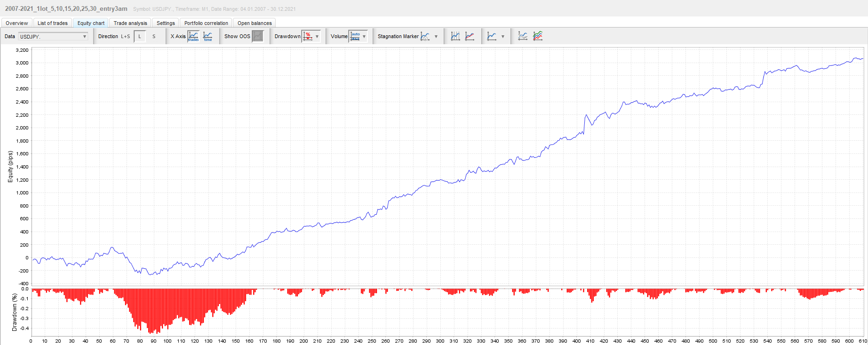The image size is (868, 345).
Task: Open the Data symbol USDJPY dropdown
Action: click(53, 36)
